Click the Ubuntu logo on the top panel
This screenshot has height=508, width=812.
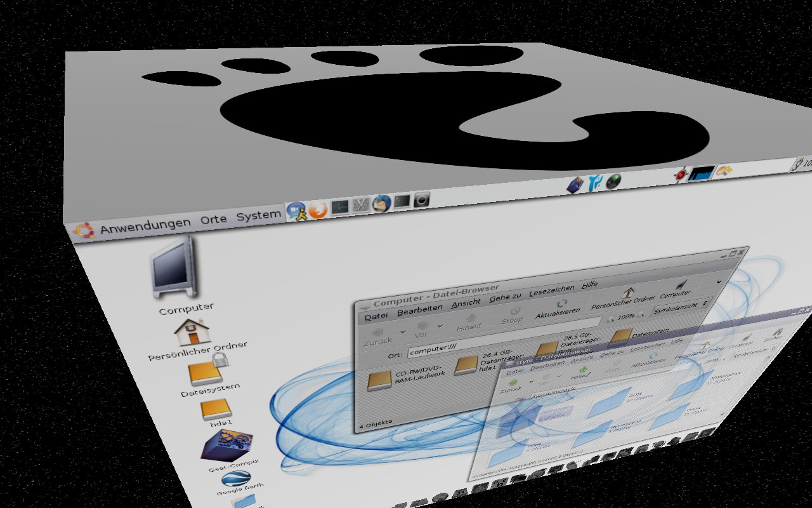(x=84, y=230)
